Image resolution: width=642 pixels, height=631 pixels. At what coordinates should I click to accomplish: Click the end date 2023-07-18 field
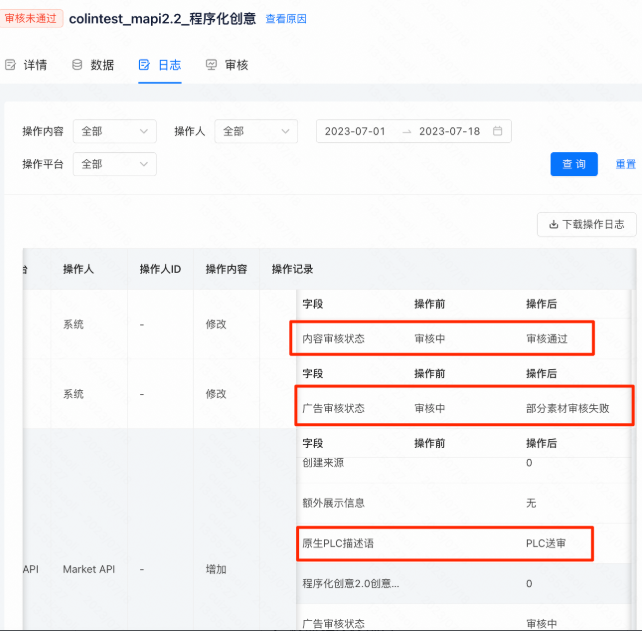[x=449, y=131]
